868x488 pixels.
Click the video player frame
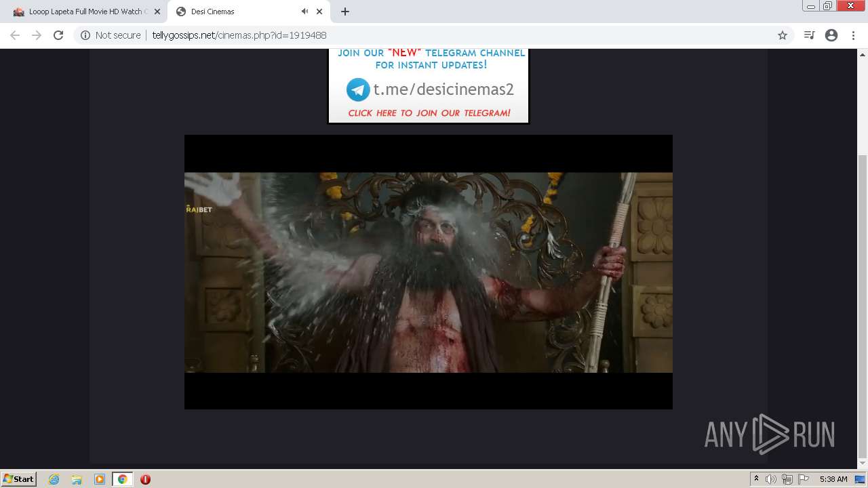point(429,272)
